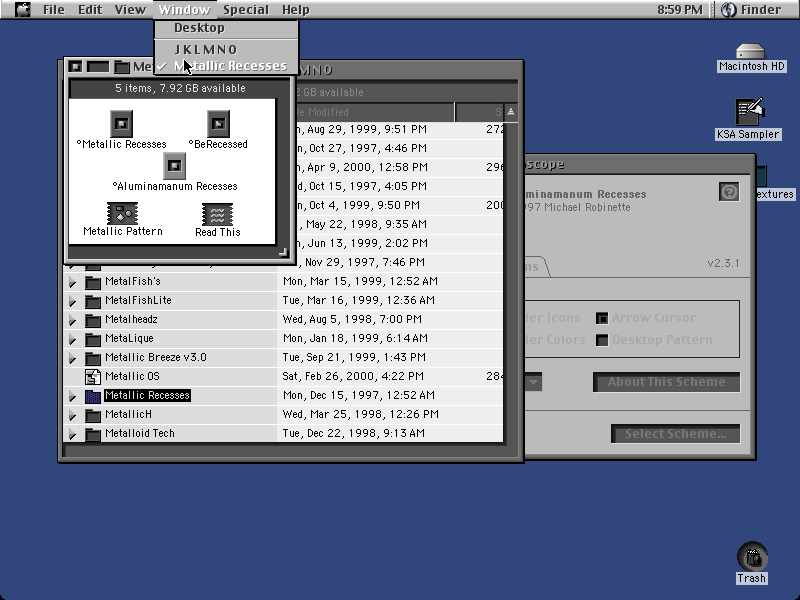Open the File menu
Viewport: 800px width, 600px height.
coord(54,9)
